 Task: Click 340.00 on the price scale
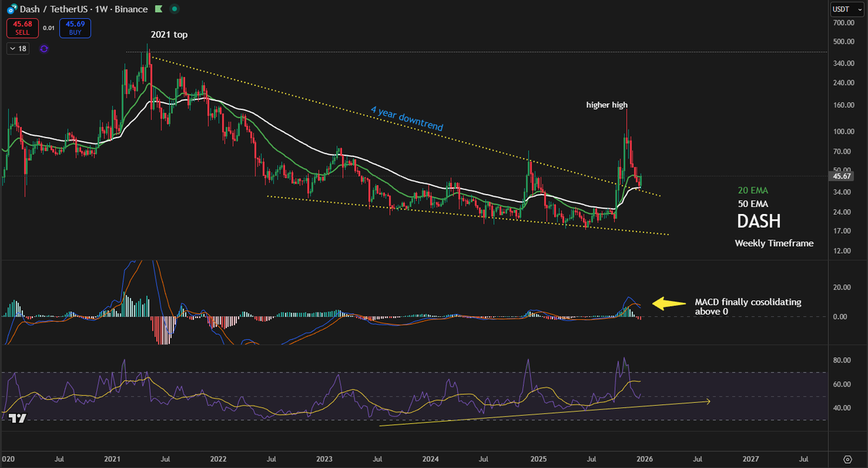pyautogui.click(x=843, y=63)
